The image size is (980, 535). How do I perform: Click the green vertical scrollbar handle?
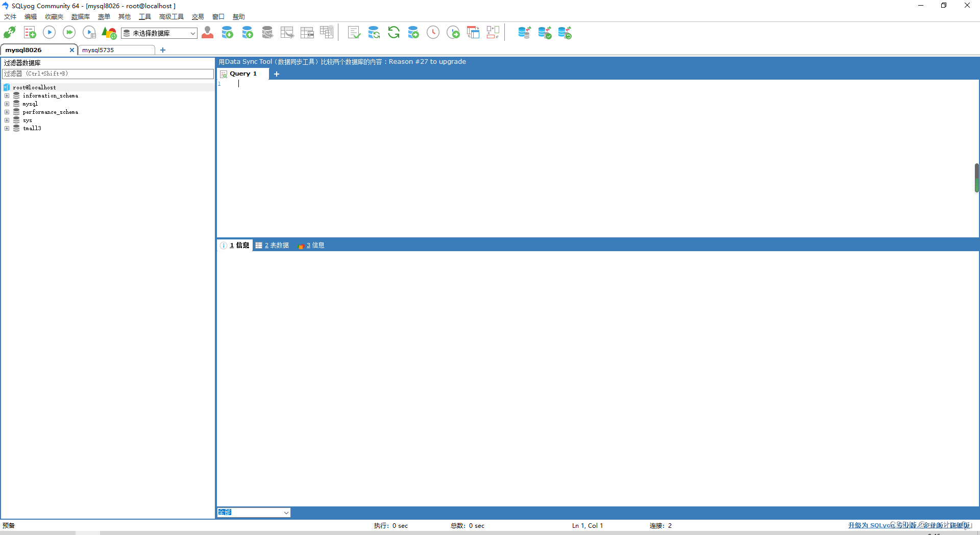point(976,178)
